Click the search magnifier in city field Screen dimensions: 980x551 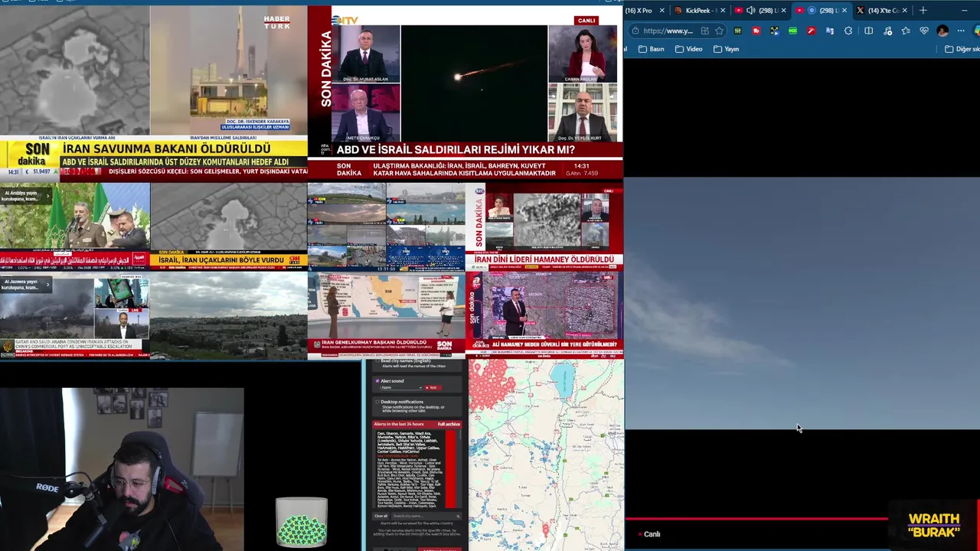(458, 517)
